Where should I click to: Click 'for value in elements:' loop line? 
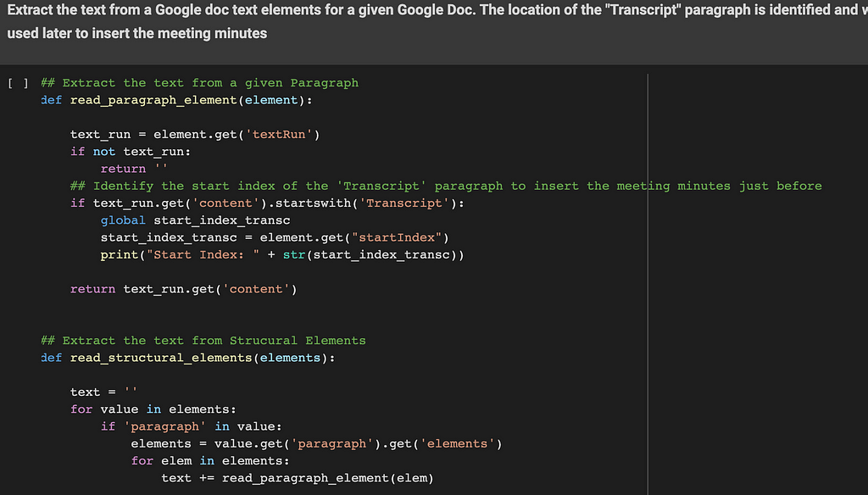[x=153, y=409]
